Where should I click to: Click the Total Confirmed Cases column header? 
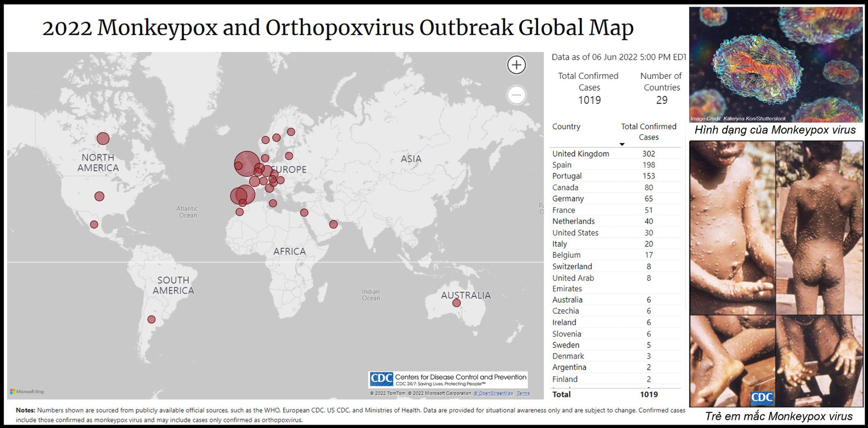click(648, 132)
